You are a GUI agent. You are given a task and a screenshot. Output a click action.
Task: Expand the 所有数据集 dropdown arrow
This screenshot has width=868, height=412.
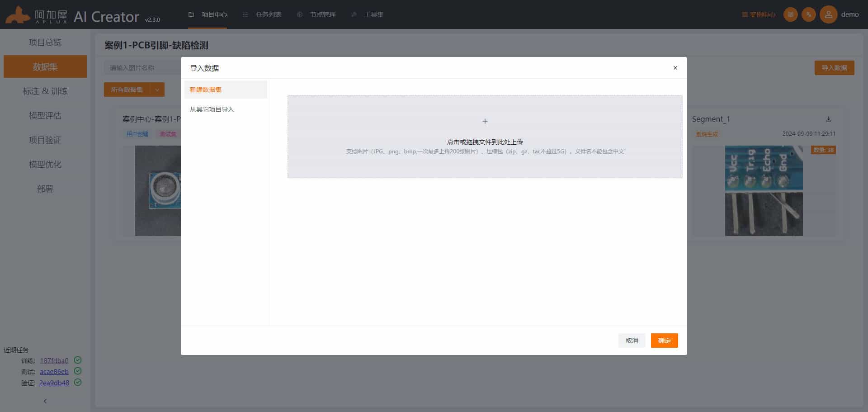(157, 90)
